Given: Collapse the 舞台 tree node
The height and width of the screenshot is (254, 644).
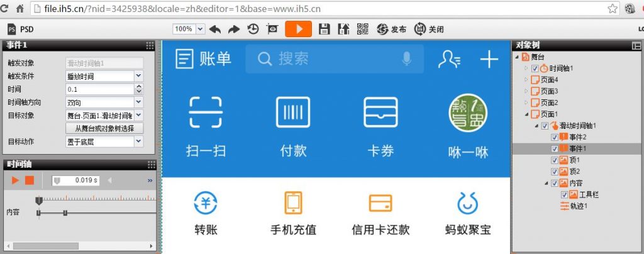Looking at the screenshot, I should click(x=517, y=57).
